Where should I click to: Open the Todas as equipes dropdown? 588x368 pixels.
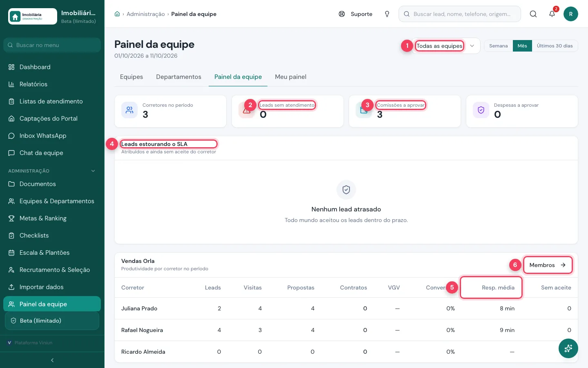point(447,46)
